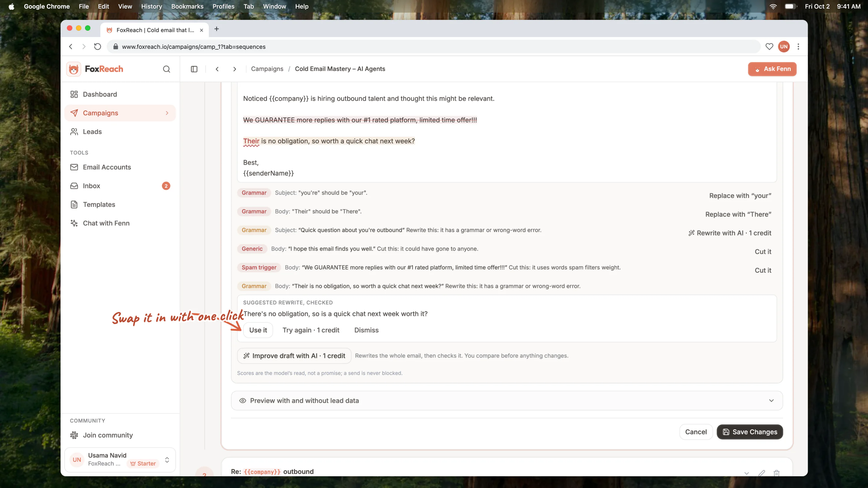Edit step 2 with pencil icon
This screenshot has height=488, width=868.
pos(762,473)
